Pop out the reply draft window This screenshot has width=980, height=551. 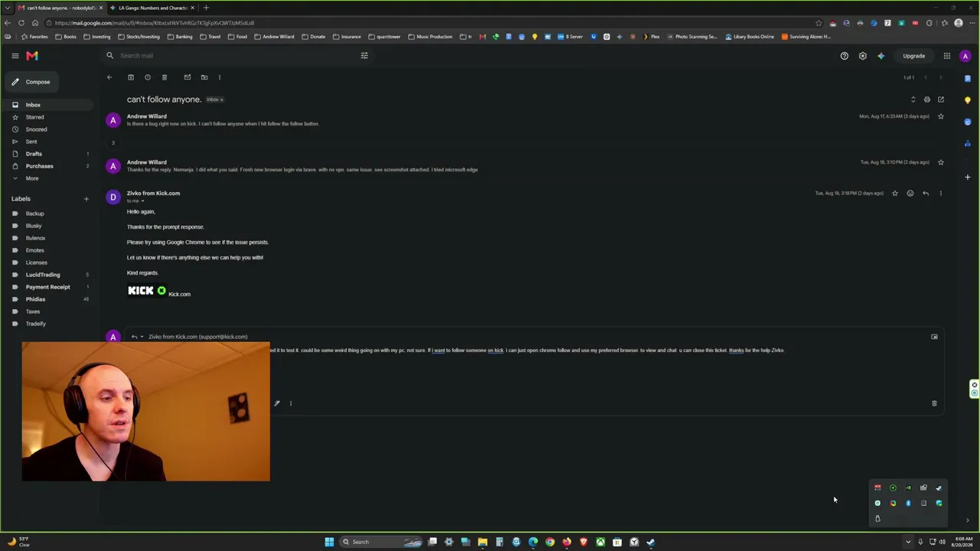(x=934, y=337)
